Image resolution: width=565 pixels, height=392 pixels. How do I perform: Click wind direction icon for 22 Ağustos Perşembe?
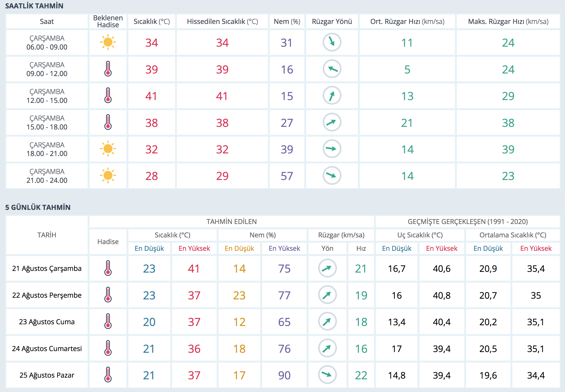tap(327, 295)
